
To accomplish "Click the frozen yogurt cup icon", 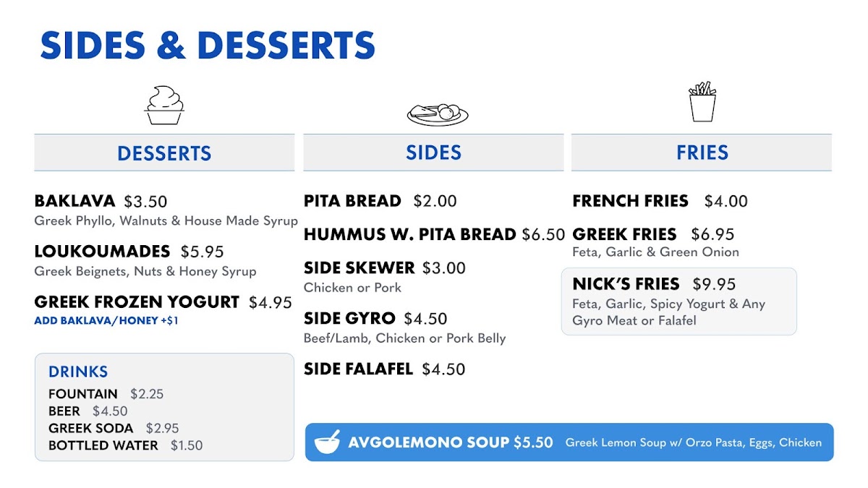I will point(164,105).
